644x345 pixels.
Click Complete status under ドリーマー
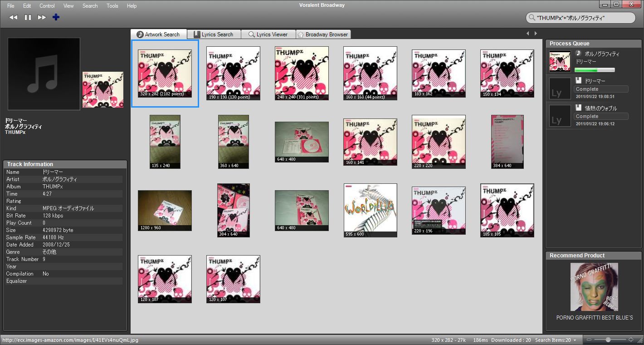(x=601, y=89)
